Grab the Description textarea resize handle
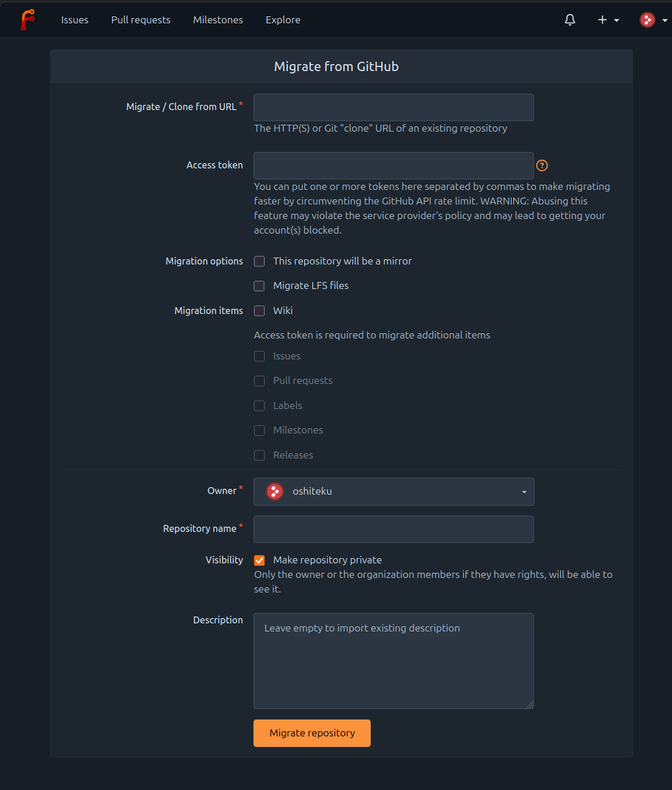The image size is (672, 790). (529, 704)
